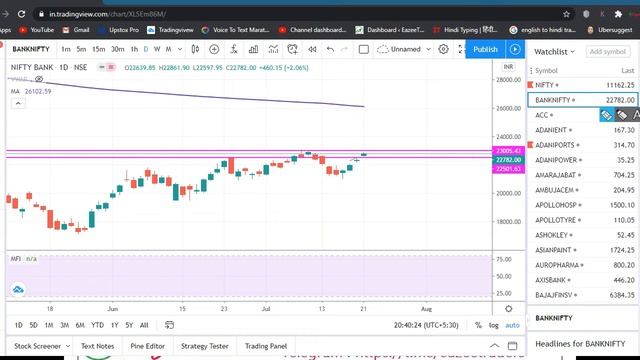640x360 pixels.
Task: Open time axis settings gear icon
Action: pos(509,309)
